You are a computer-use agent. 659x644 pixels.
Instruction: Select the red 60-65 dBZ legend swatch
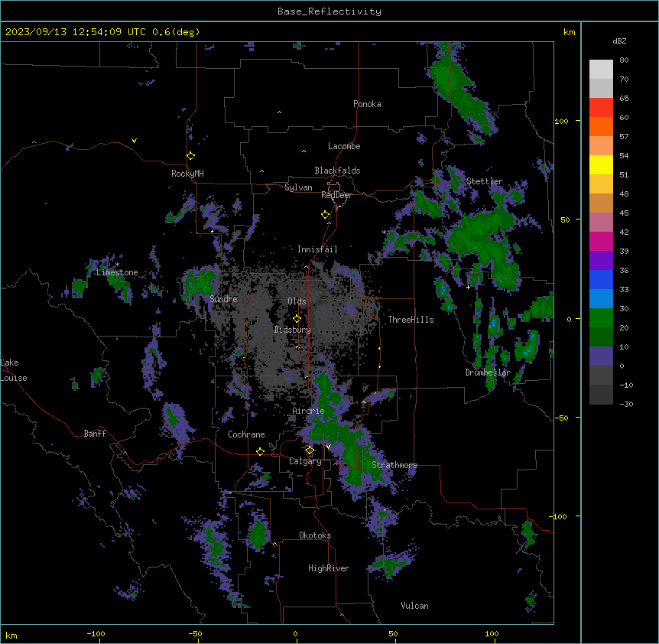601,107
